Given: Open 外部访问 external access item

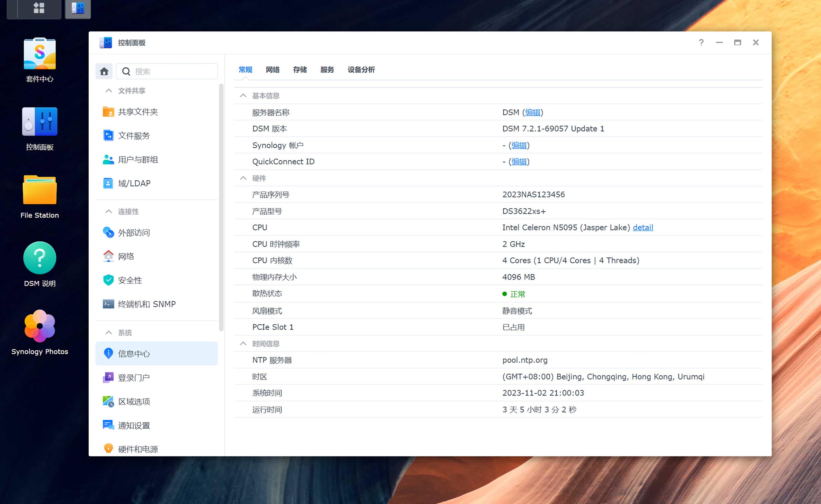Looking at the screenshot, I should [156, 232].
